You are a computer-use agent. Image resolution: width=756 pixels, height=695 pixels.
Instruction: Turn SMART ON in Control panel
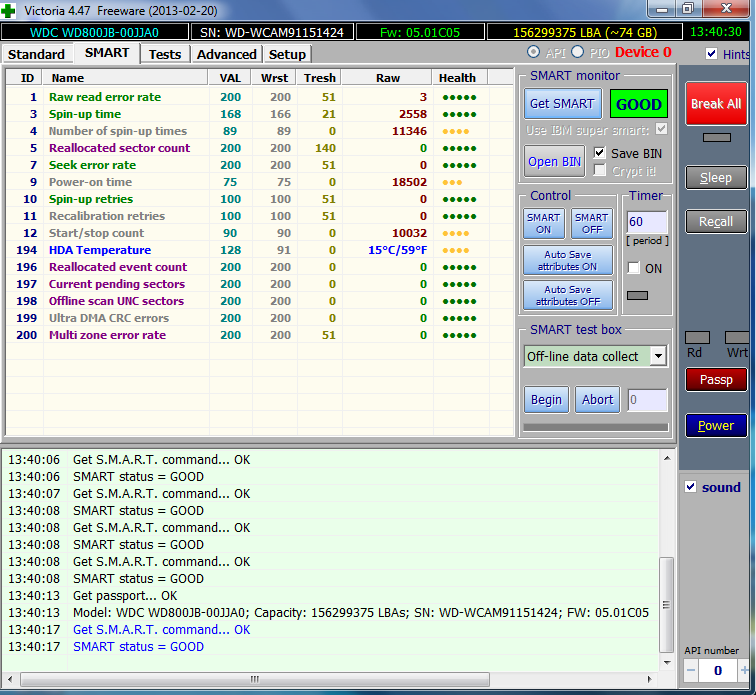click(x=544, y=223)
